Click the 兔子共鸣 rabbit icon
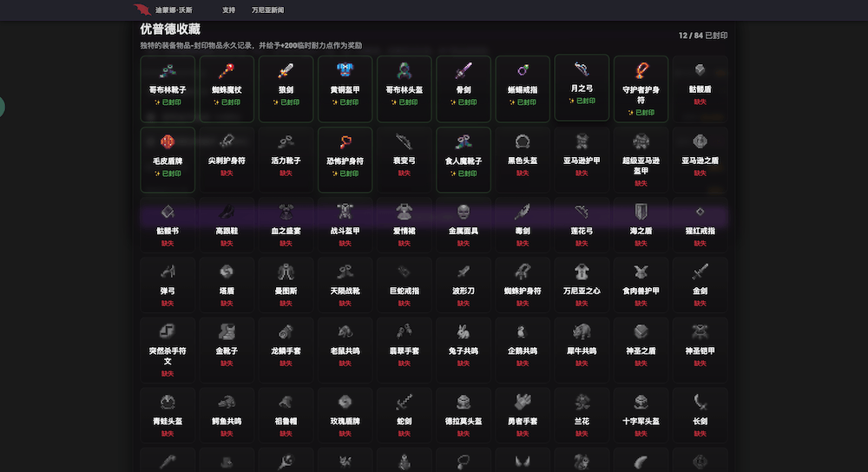This screenshot has height=472, width=868. [x=464, y=331]
